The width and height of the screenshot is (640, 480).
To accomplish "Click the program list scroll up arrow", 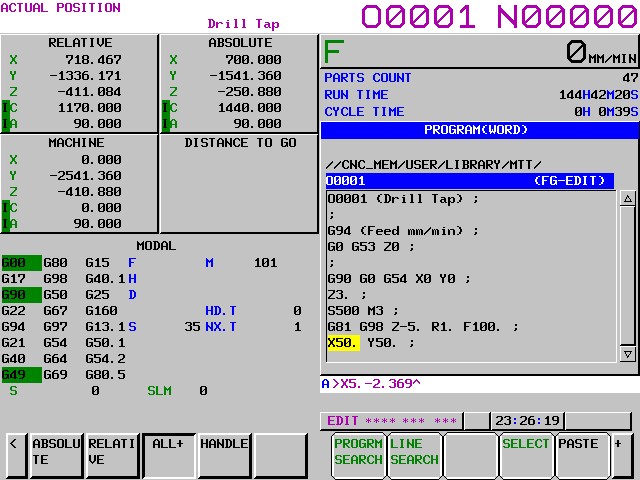I will pos(627,199).
